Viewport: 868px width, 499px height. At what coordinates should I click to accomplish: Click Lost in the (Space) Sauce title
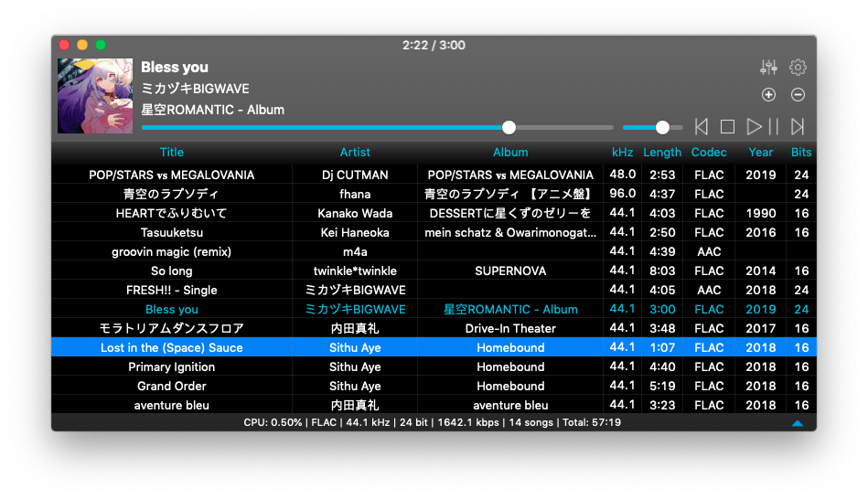pyautogui.click(x=172, y=347)
